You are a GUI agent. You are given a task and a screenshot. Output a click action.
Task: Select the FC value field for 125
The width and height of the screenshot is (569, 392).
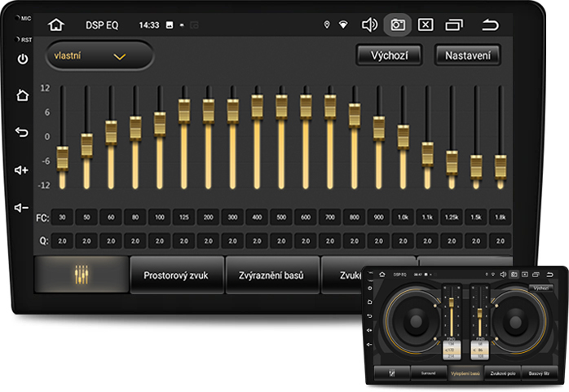tap(184, 218)
